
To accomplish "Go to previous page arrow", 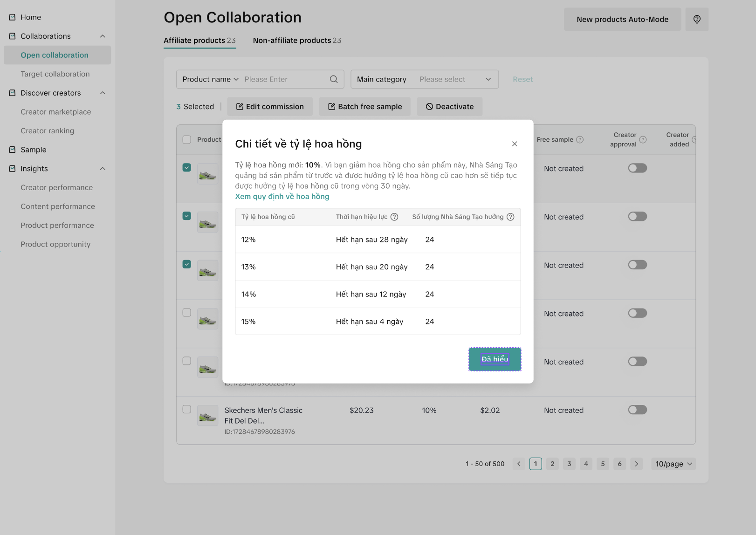I will pos(519,464).
